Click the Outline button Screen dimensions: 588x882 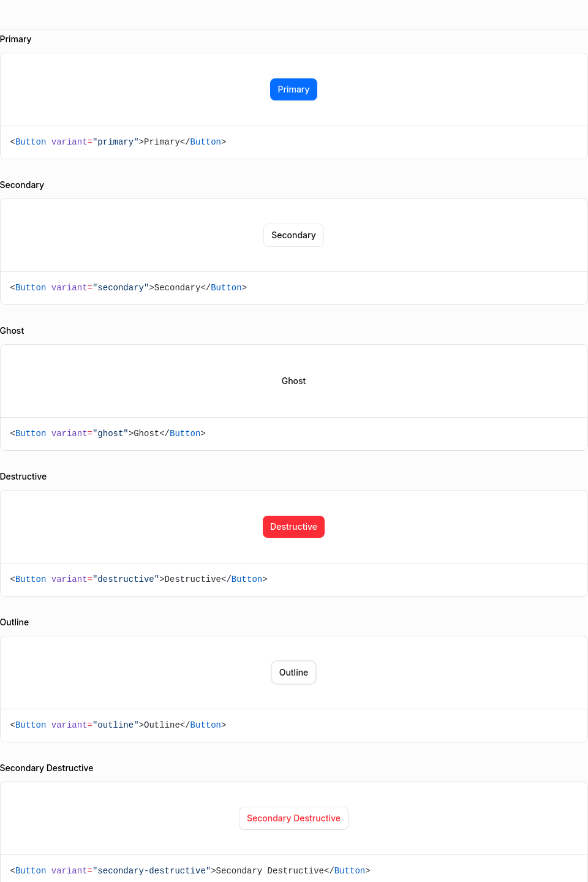[x=293, y=673]
